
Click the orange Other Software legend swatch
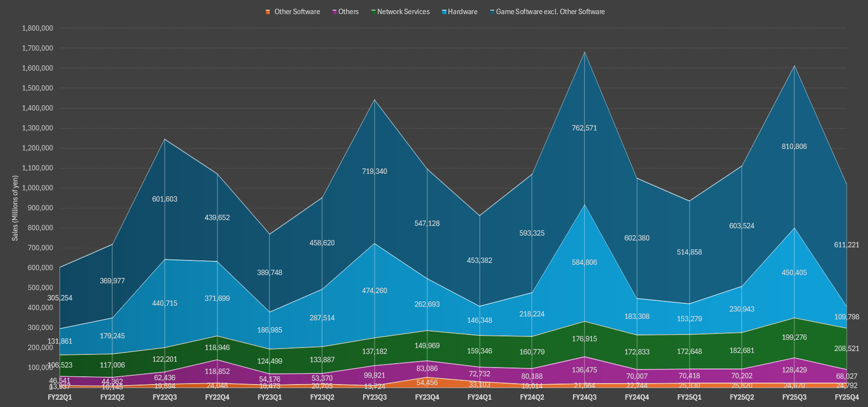pos(268,12)
